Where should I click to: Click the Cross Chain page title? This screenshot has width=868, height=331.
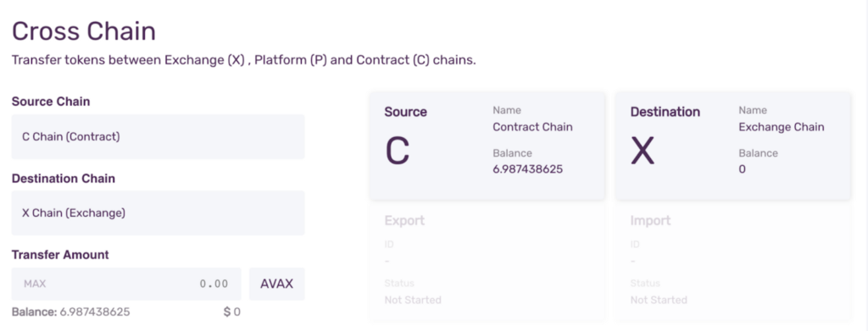point(84,31)
